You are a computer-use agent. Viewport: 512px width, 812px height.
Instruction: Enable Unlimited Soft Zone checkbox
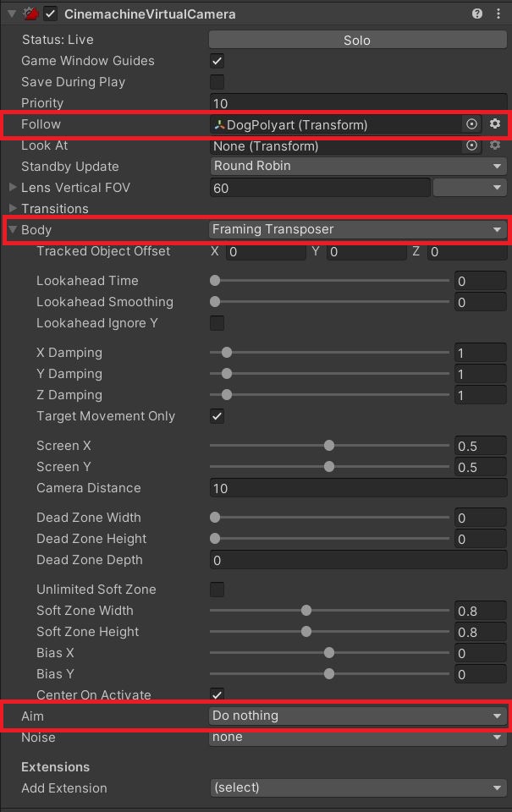(217, 590)
